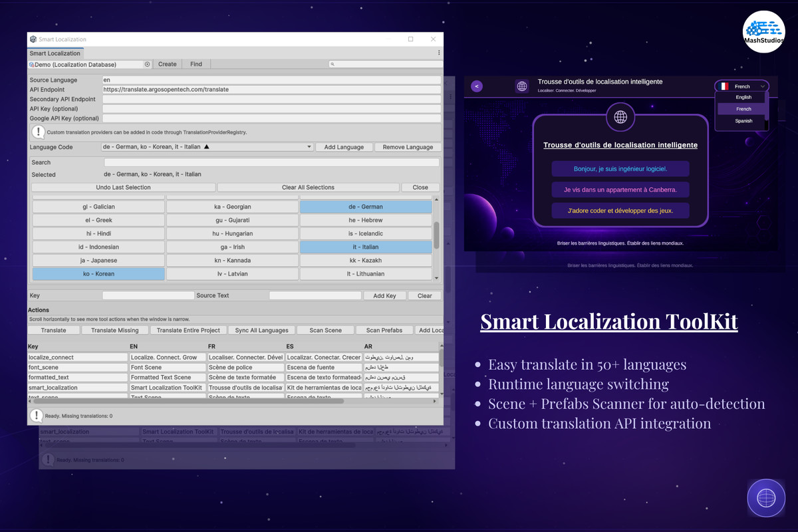Click the status icon beside Ready. Missing translations
The image size is (798, 532).
[37, 416]
